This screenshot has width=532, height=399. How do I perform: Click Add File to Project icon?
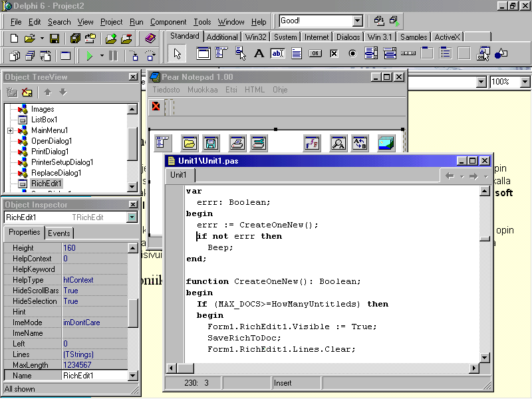pyautogui.click(x=110, y=39)
